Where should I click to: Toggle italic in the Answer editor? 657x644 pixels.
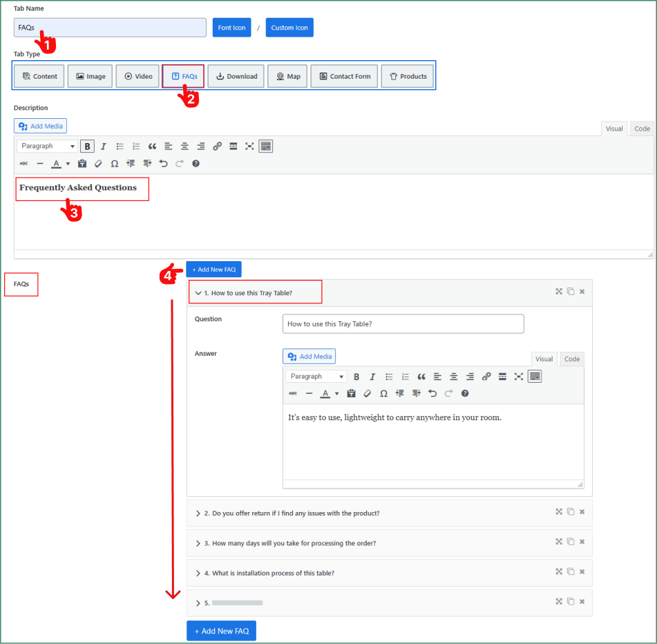click(372, 377)
